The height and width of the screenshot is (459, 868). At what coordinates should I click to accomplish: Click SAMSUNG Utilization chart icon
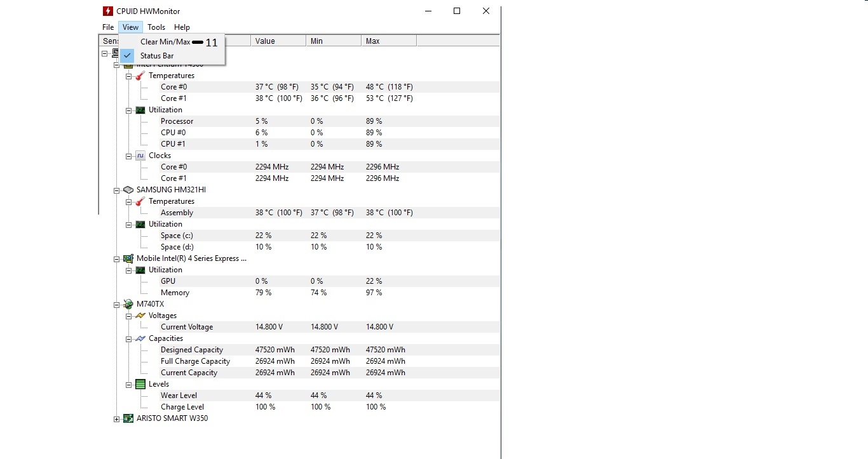[140, 224]
